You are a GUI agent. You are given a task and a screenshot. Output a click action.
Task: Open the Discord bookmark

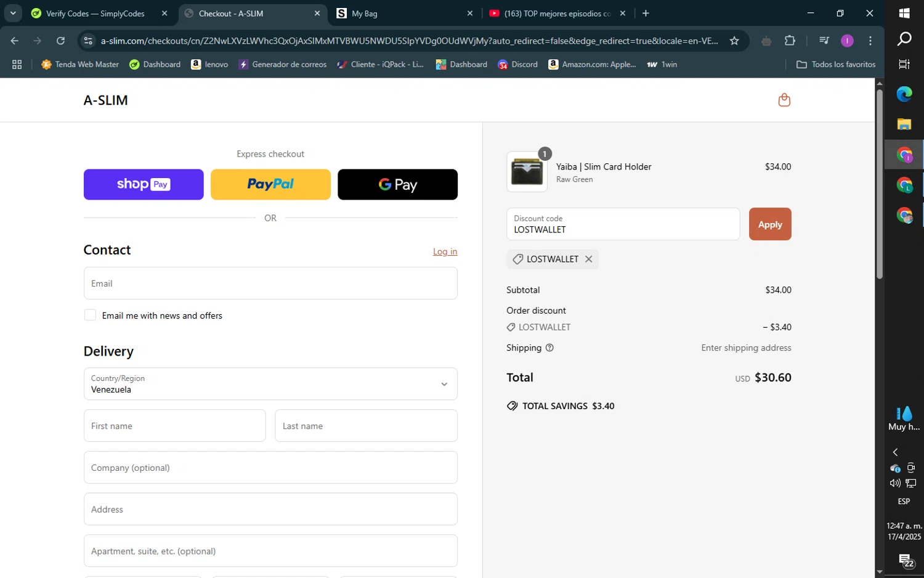[x=517, y=64]
